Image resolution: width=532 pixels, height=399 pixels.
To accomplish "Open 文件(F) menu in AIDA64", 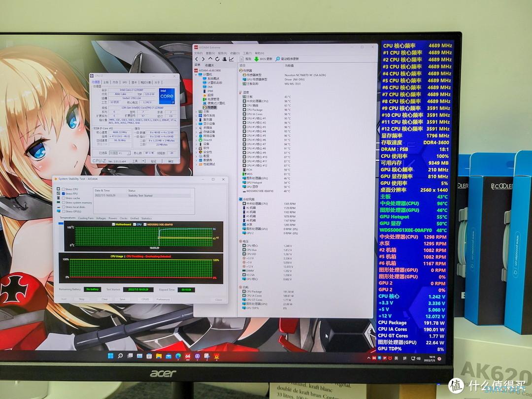I will [198, 53].
